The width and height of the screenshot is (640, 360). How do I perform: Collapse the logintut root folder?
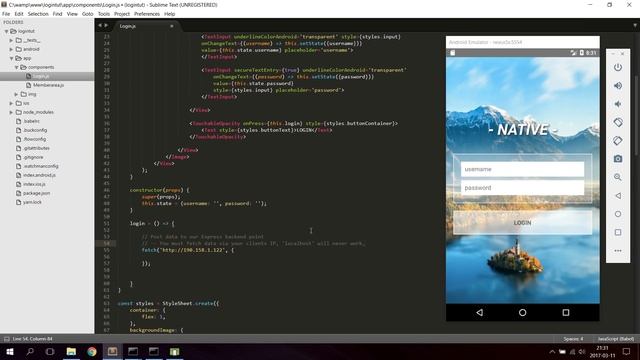pos(6,31)
